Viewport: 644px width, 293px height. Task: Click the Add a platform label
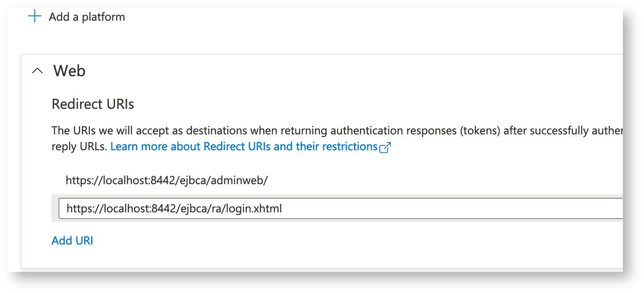[x=87, y=17]
